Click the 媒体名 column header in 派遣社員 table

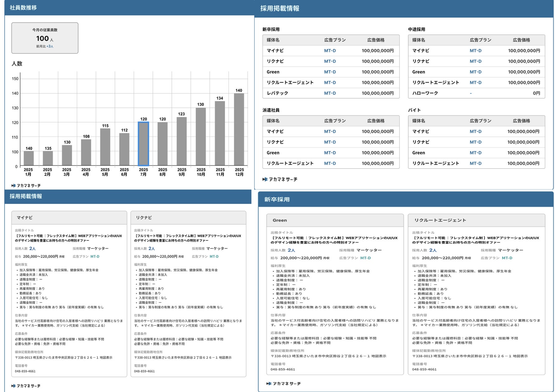click(x=273, y=121)
